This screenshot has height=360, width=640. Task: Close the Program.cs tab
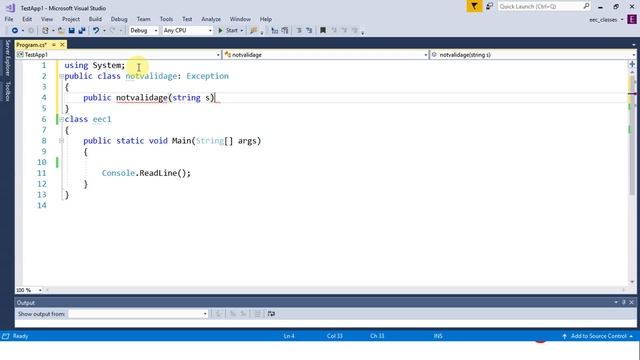click(x=62, y=45)
